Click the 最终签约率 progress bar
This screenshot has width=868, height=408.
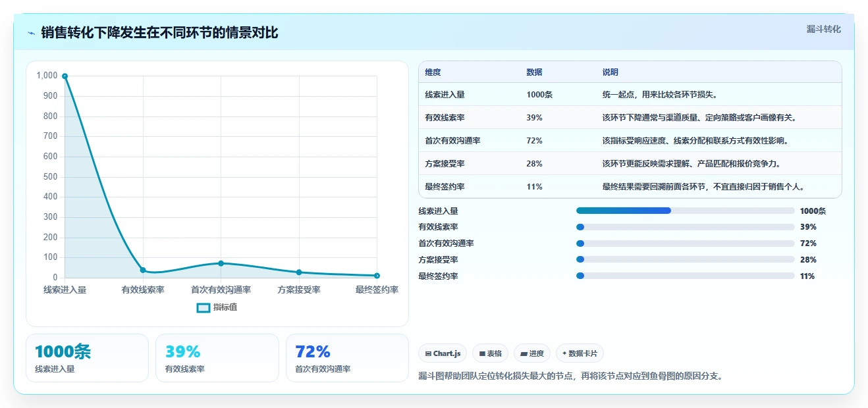click(685, 276)
